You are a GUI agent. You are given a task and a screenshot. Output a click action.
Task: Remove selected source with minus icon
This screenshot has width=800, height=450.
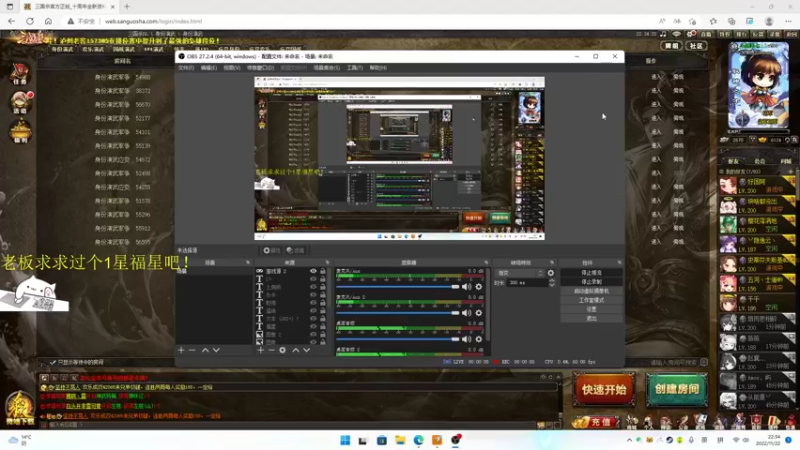(x=271, y=350)
